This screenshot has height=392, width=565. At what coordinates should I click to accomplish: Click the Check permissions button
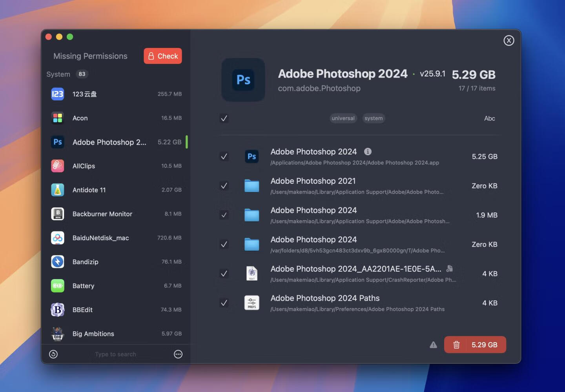[x=163, y=56]
